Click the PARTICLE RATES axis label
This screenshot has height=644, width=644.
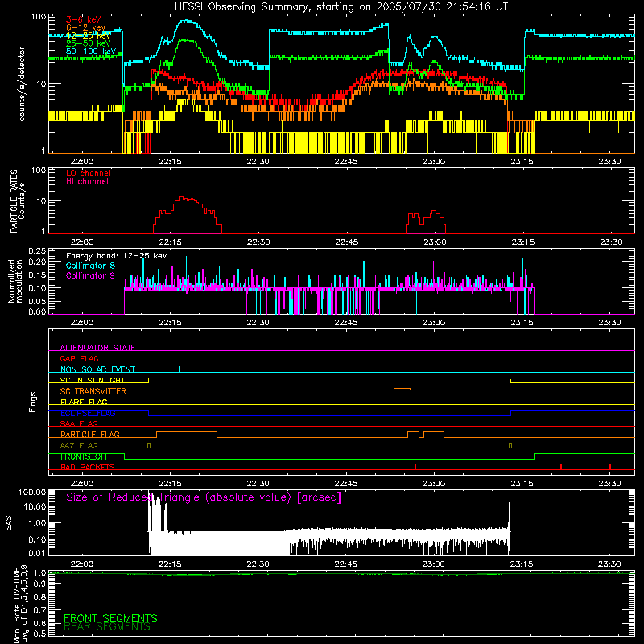pos(17,200)
